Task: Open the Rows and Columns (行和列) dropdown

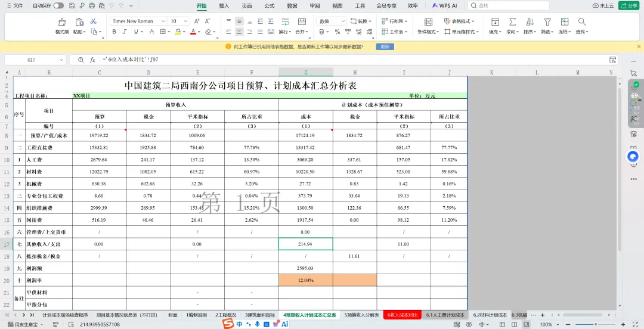Action: pyautogui.click(x=394, y=21)
